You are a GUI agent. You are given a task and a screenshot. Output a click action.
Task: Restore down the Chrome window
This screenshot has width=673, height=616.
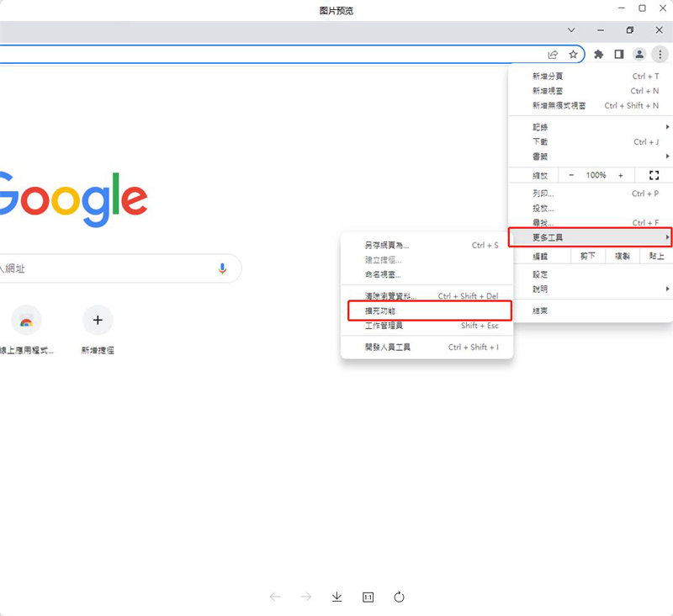coord(629,30)
